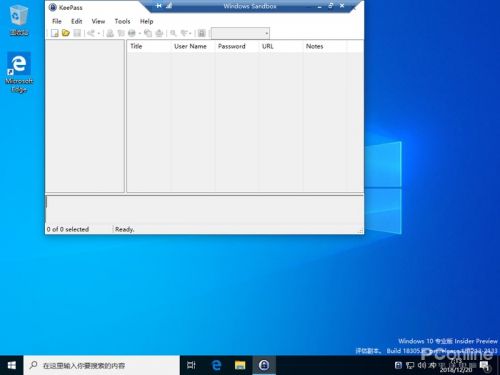
Task: Sort entries by Password column
Action: click(x=237, y=46)
